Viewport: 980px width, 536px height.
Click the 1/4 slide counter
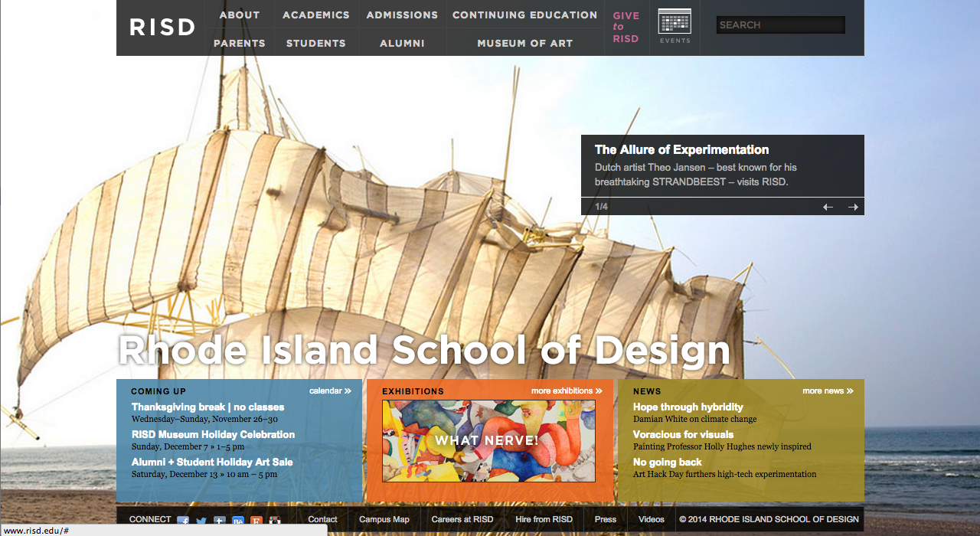601,206
